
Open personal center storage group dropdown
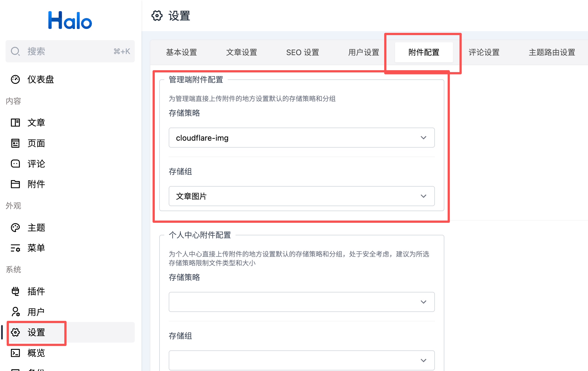(302, 360)
